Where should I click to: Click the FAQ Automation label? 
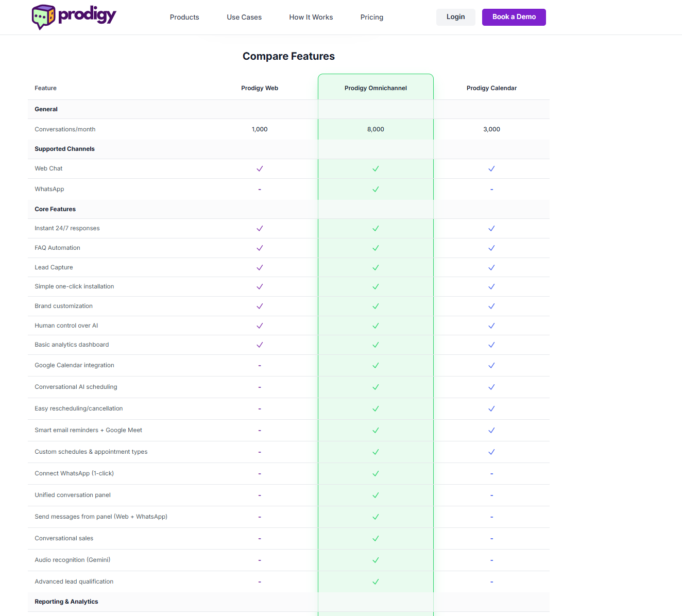[57, 248]
